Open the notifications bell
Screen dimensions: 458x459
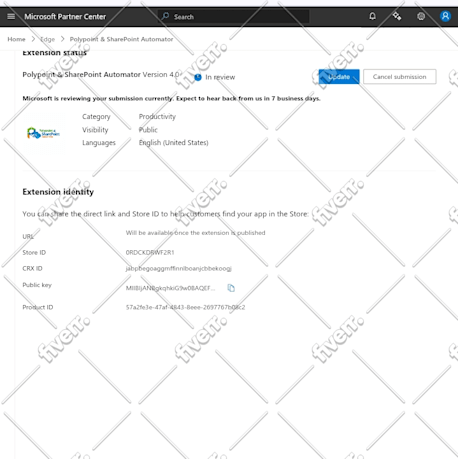coord(372,16)
